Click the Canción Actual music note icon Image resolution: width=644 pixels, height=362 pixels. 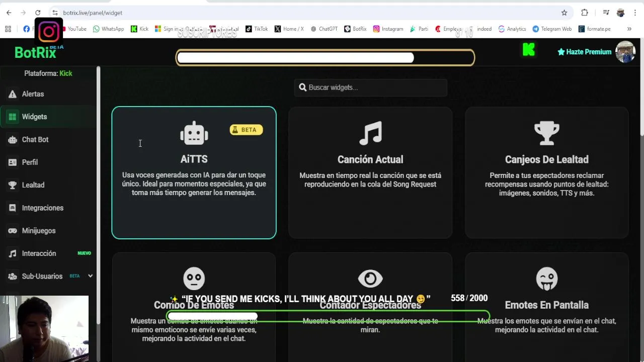[x=370, y=133]
